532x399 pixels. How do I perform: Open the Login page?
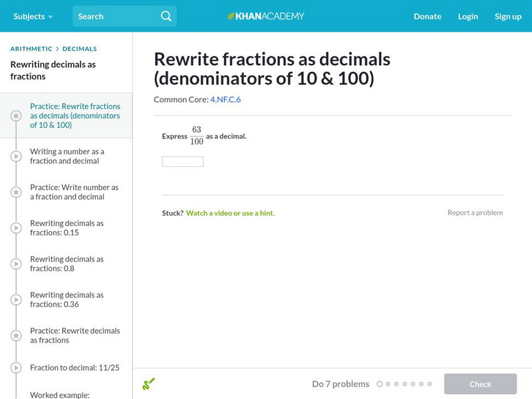click(x=467, y=16)
